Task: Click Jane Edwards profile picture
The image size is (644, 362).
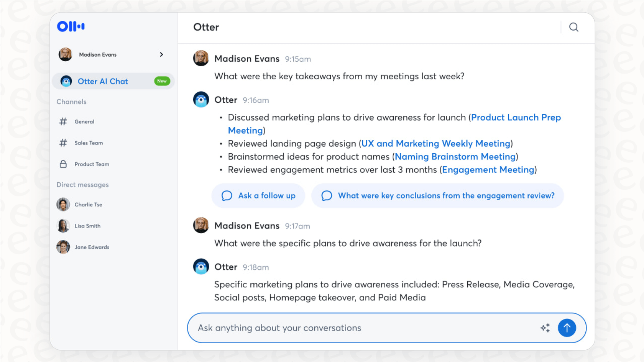Action: point(63,247)
